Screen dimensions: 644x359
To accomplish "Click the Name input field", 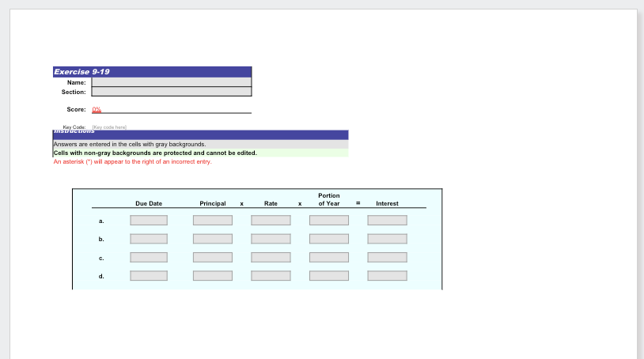I will click(171, 82).
